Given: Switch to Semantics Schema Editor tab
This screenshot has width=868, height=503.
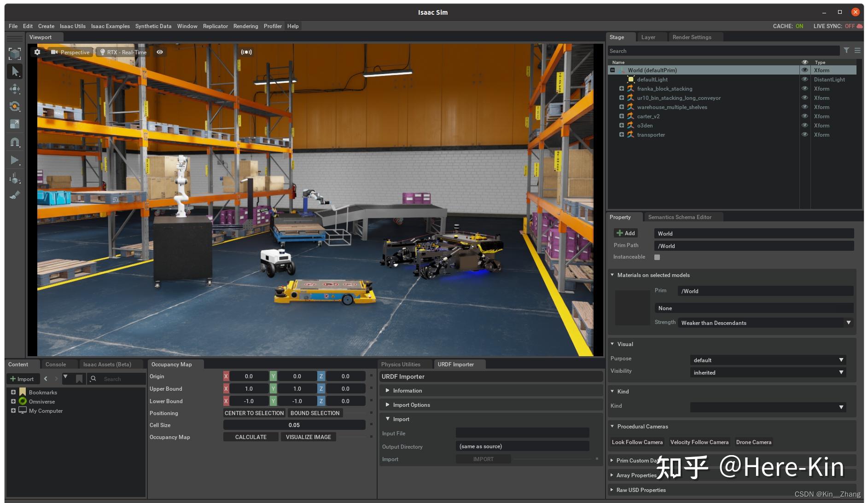Looking at the screenshot, I should tap(680, 217).
